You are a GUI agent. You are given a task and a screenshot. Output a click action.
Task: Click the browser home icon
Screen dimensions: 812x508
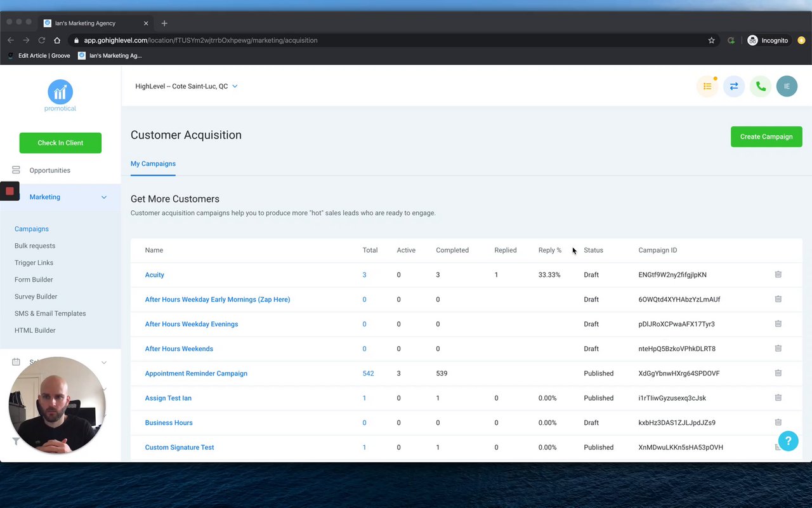[57, 41]
